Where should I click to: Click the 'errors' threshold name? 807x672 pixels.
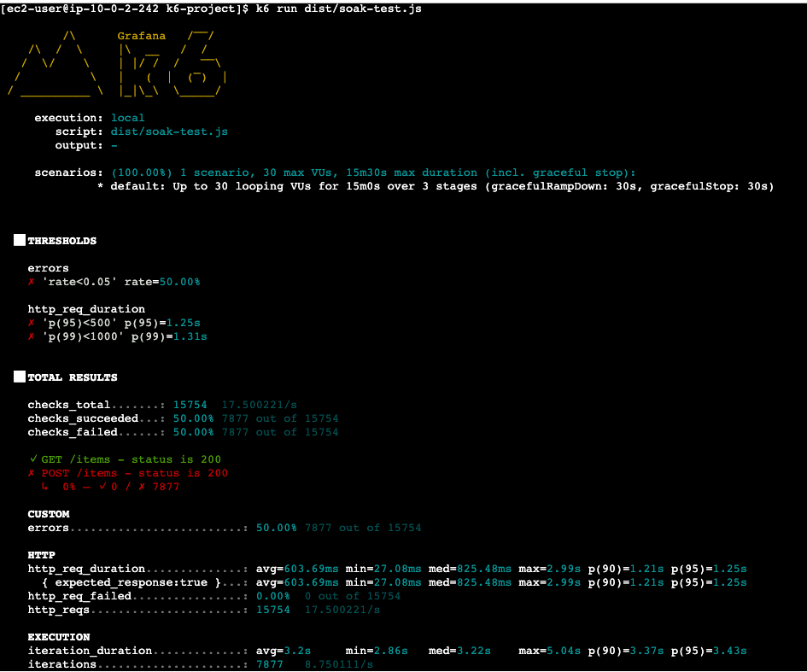coord(49,268)
